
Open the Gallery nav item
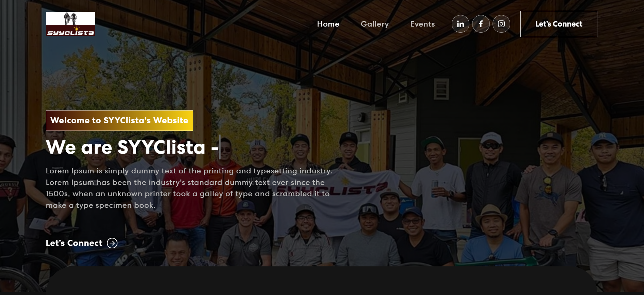tap(375, 24)
